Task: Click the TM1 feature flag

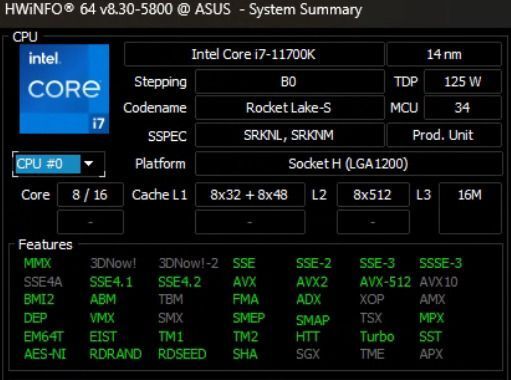Action: (x=171, y=337)
